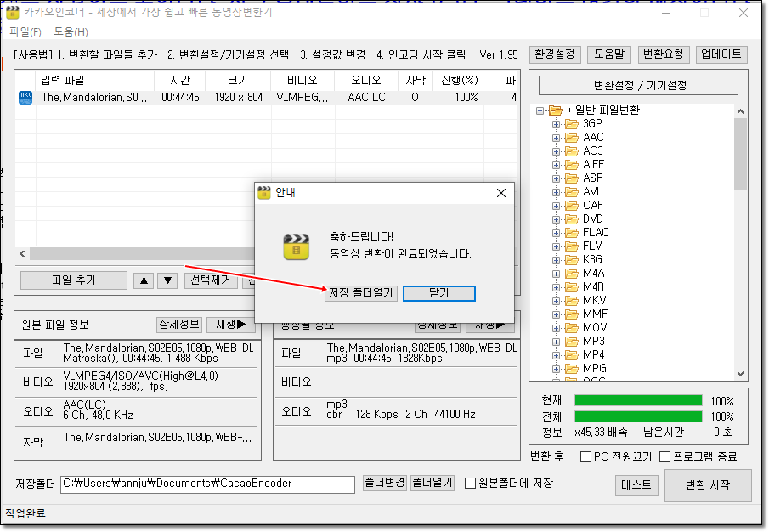This screenshot has height=532, width=769.
Task: Click the 입력 파일 column header
Action: point(94,81)
